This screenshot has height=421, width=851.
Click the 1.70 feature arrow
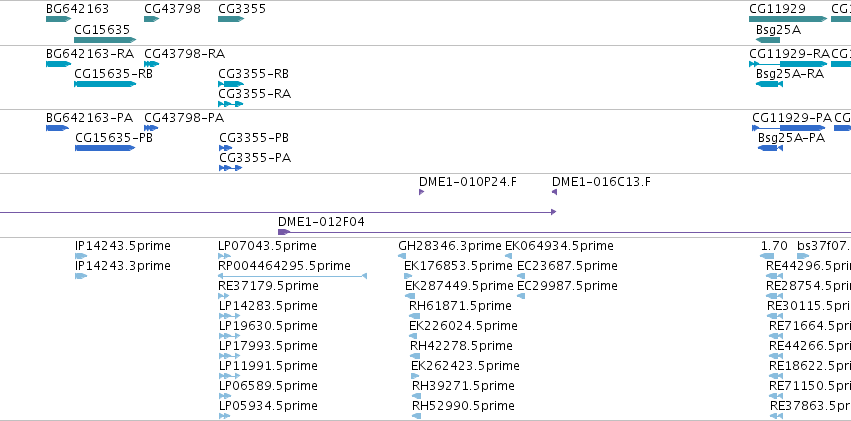[767, 256]
